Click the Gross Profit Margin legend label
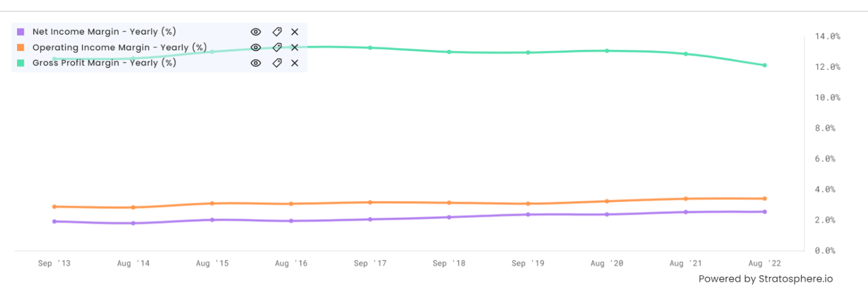This screenshot has height=286, width=868. coord(104,63)
